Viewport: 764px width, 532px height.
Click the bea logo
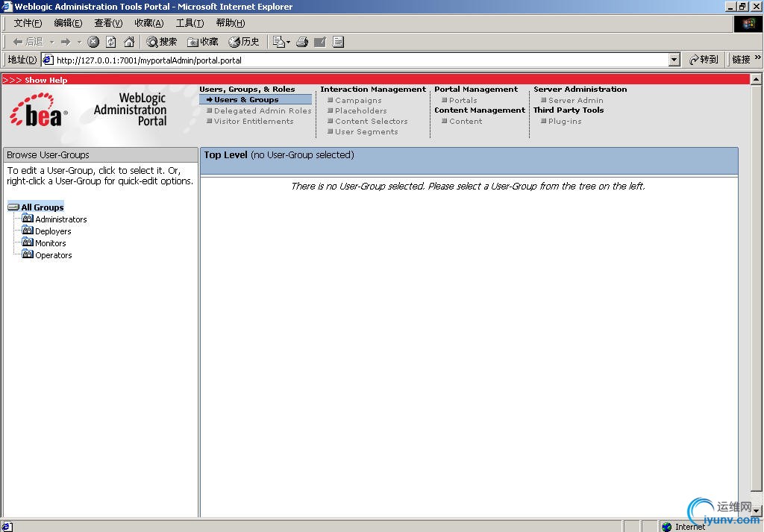[38, 110]
